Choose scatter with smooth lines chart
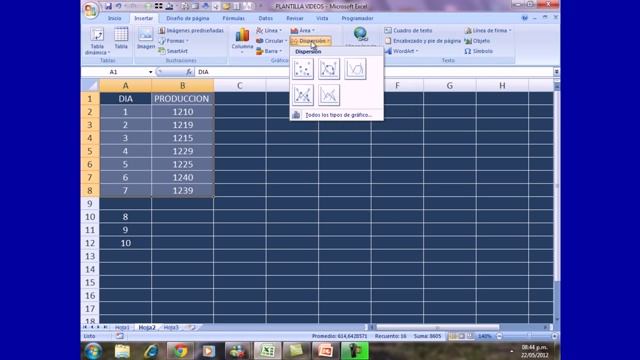The height and width of the screenshot is (360, 640). 355,69
